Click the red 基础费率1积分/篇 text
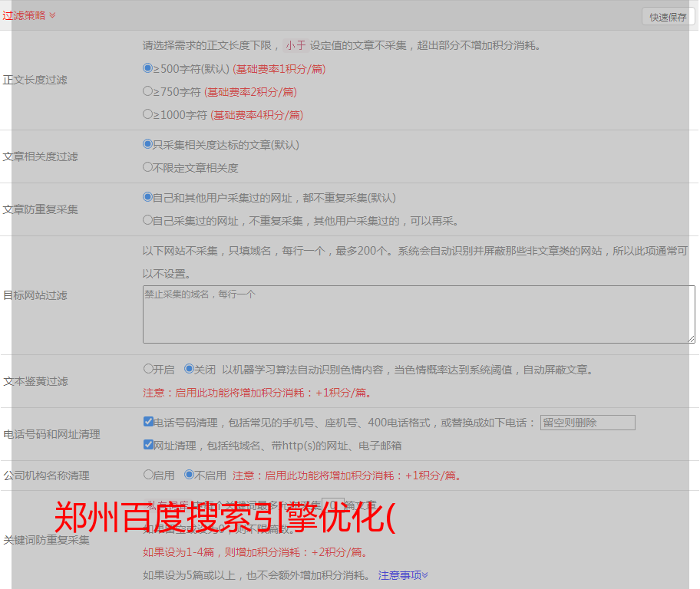700x589 pixels. 279,69
